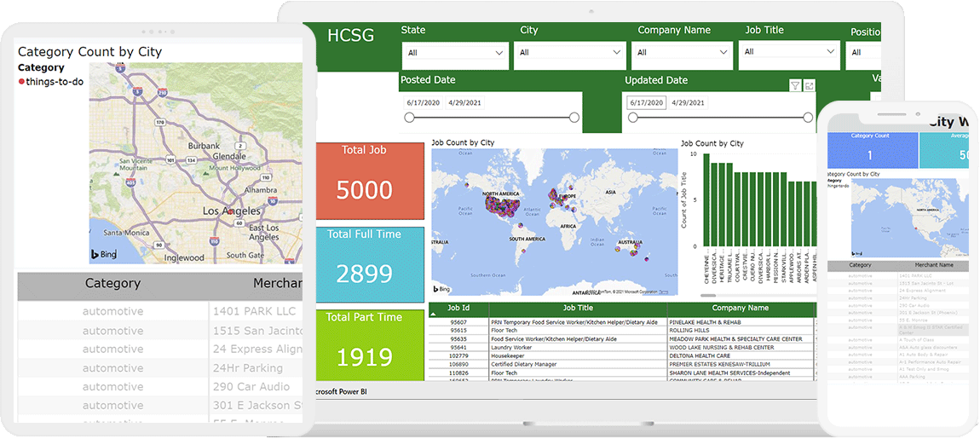980x439 pixels.
Task: Click Job Id cell 95635
Action: pos(458,339)
